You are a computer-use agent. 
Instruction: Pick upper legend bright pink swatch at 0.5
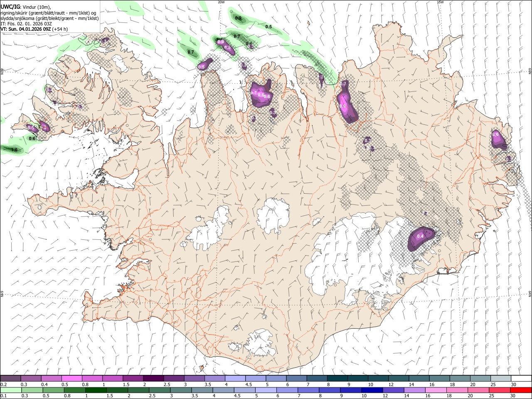(x=71, y=379)
